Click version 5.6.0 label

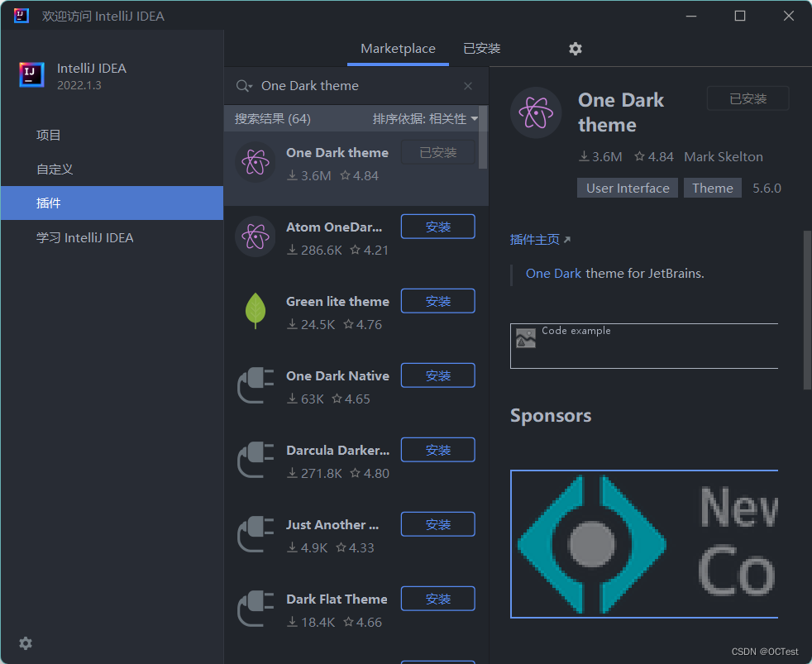pos(767,188)
